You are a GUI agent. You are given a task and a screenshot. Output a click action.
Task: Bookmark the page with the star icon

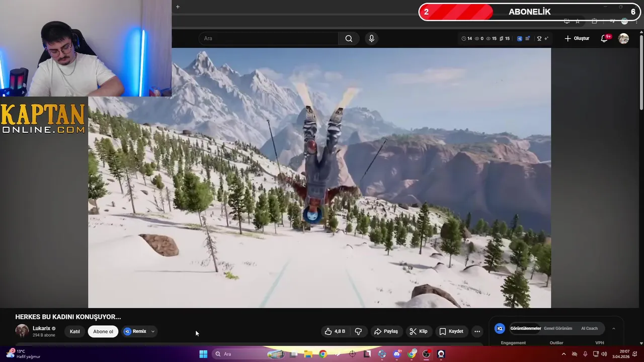click(578, 21)
